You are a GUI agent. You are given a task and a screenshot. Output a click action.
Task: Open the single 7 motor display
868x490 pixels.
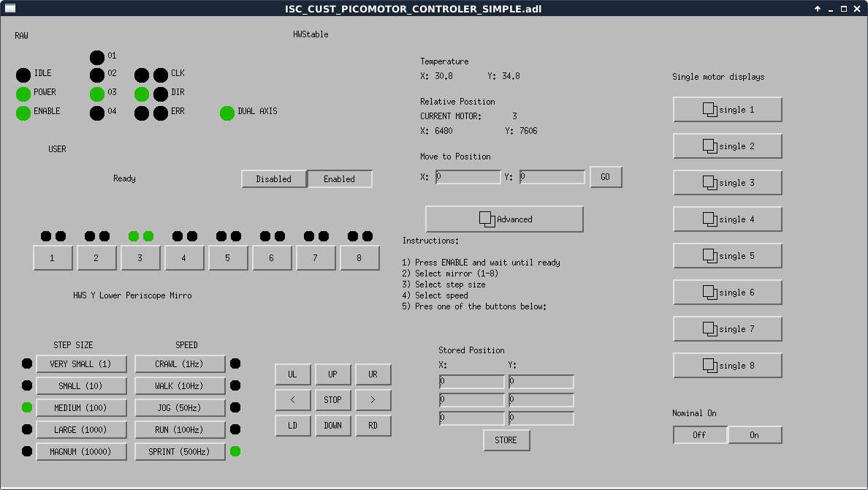tap(728, 329)
